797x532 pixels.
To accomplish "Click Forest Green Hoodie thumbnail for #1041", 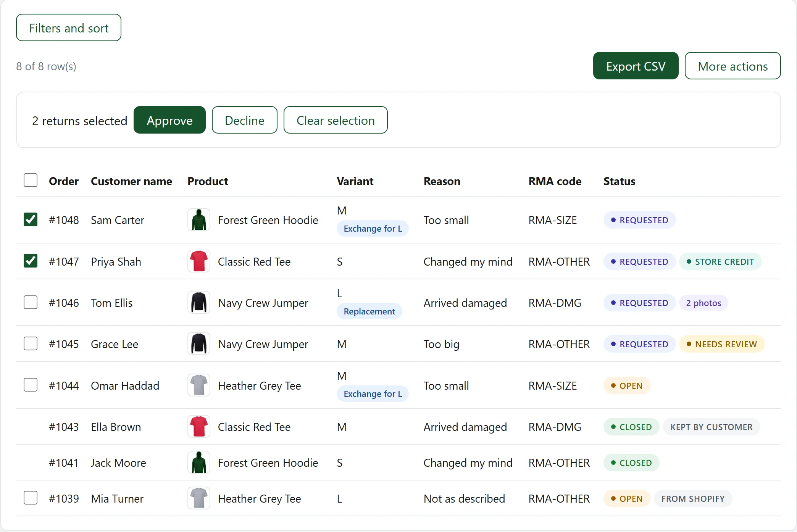I will 199,463.
